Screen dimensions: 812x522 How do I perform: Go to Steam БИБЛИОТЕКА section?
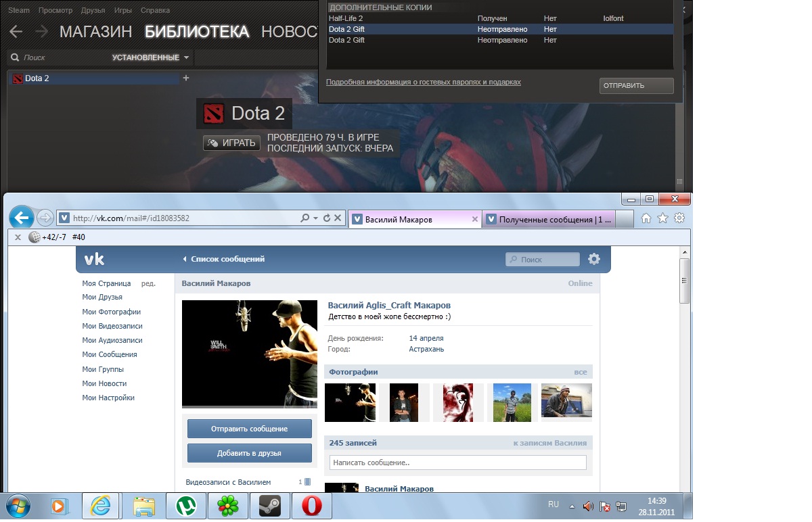197,31
